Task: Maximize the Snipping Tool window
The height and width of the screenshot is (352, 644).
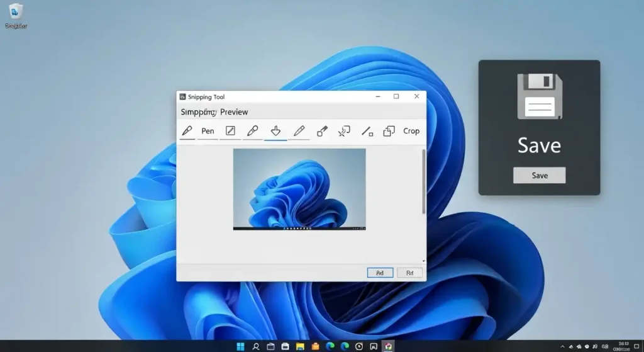Action: click(396, 96)
